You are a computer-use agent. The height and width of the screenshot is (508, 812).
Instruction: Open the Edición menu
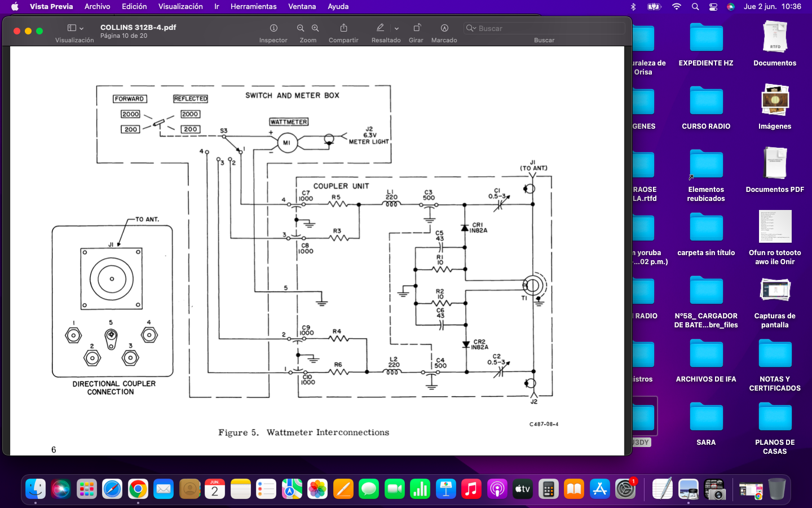(x=134, y=6)
